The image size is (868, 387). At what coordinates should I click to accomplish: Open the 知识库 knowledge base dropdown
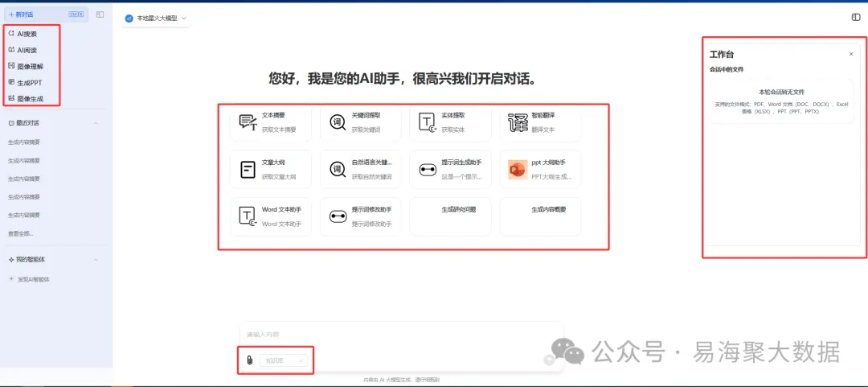[x=283, y=360]
